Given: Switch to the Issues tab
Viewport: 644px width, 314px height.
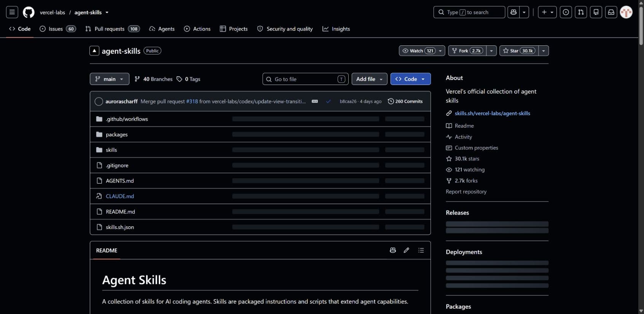Looking at the screenshot, I should pos(58,29).
